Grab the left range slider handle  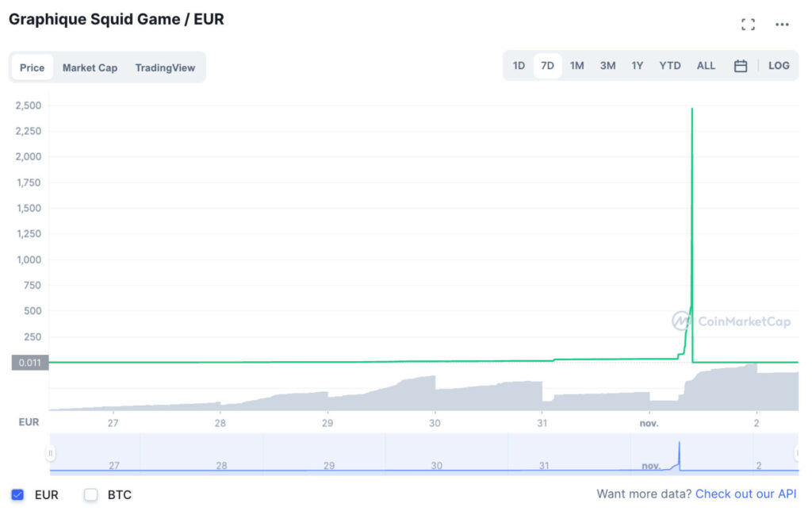(51, 454)
